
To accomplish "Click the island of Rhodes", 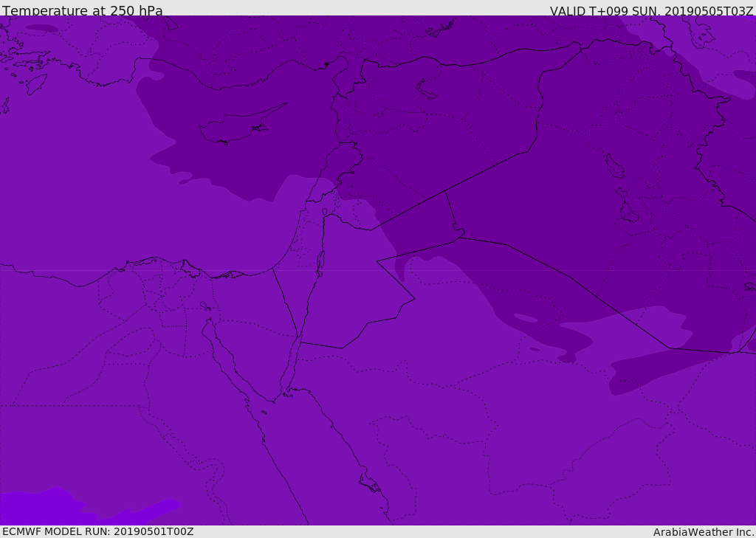I will click(36, 84).
